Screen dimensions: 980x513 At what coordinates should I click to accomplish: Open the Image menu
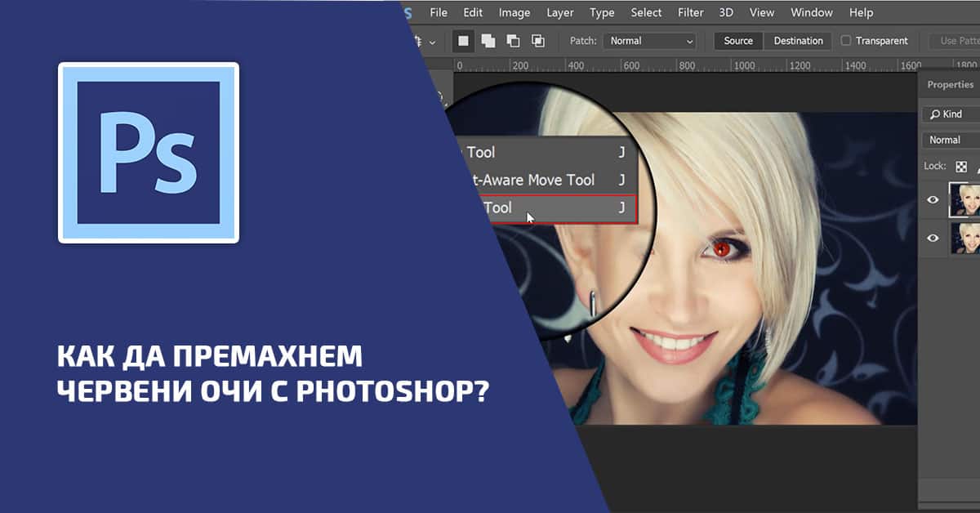coord(514,12)
